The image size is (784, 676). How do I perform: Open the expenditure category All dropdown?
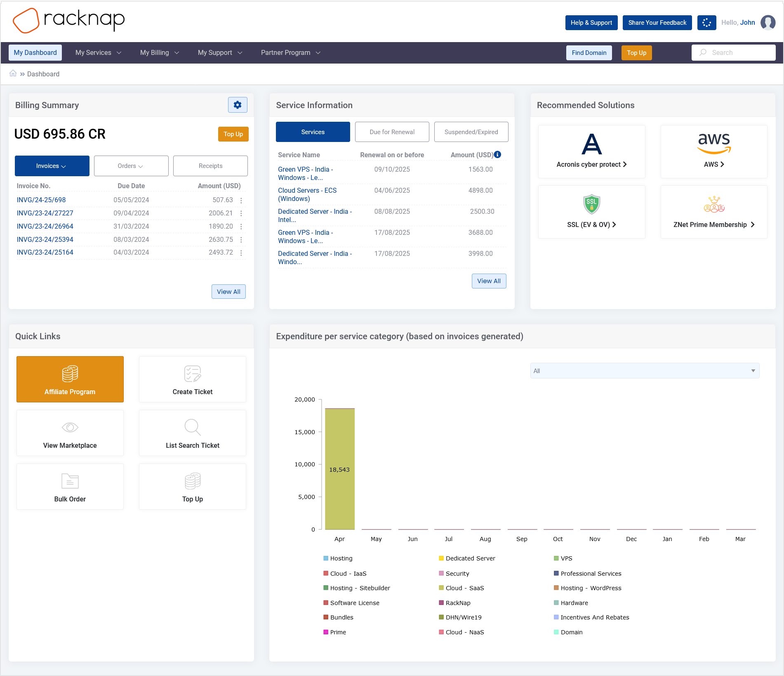point(645,371)
